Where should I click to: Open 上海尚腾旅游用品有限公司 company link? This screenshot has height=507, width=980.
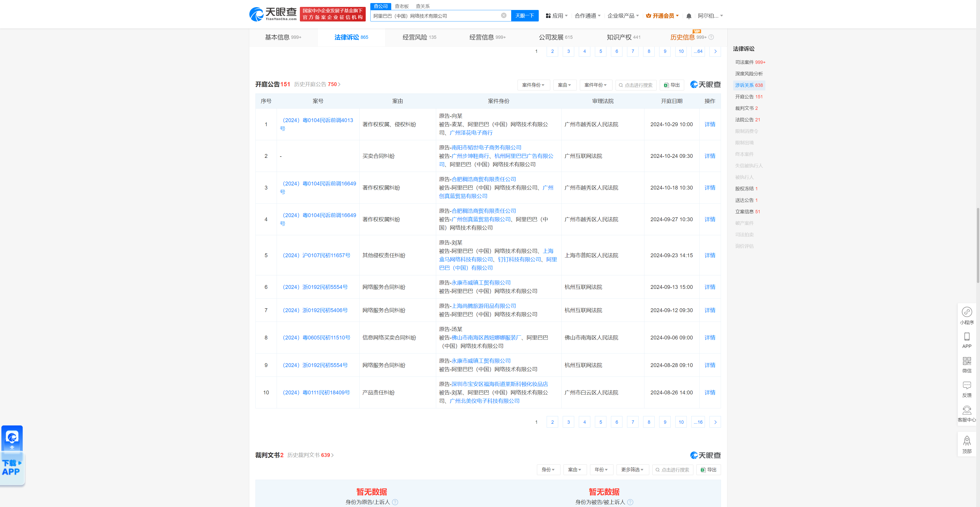(x=484, y=306)
